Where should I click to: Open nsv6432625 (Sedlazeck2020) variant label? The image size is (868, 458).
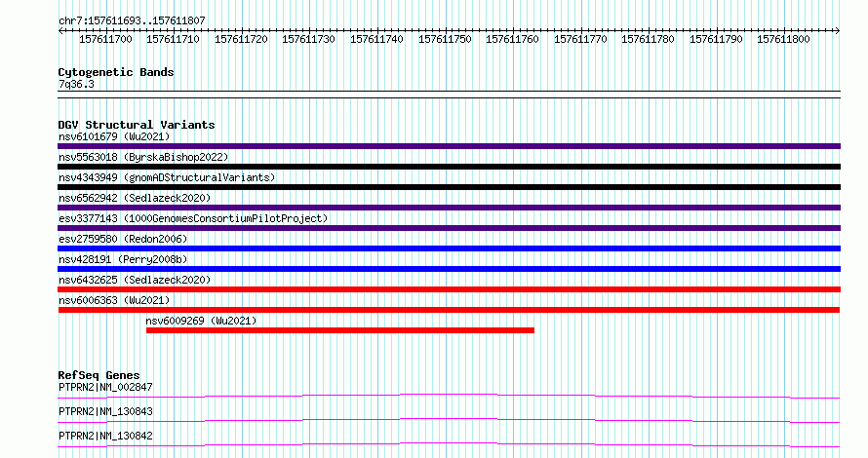[135, 280]
